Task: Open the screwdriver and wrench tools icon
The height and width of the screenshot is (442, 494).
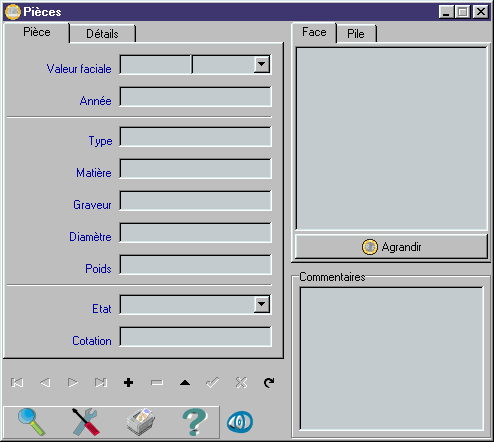Action: [x=86, y=422]
